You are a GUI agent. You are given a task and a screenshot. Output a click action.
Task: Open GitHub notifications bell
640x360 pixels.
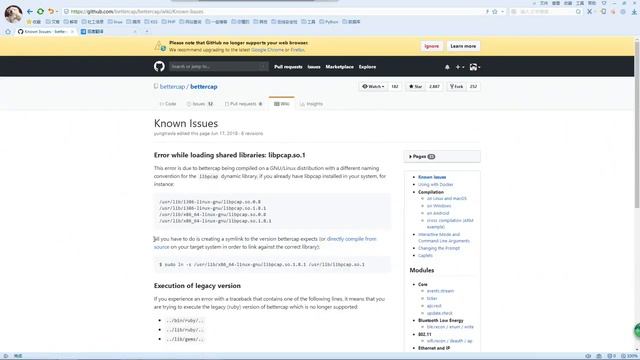click(447, 67)
